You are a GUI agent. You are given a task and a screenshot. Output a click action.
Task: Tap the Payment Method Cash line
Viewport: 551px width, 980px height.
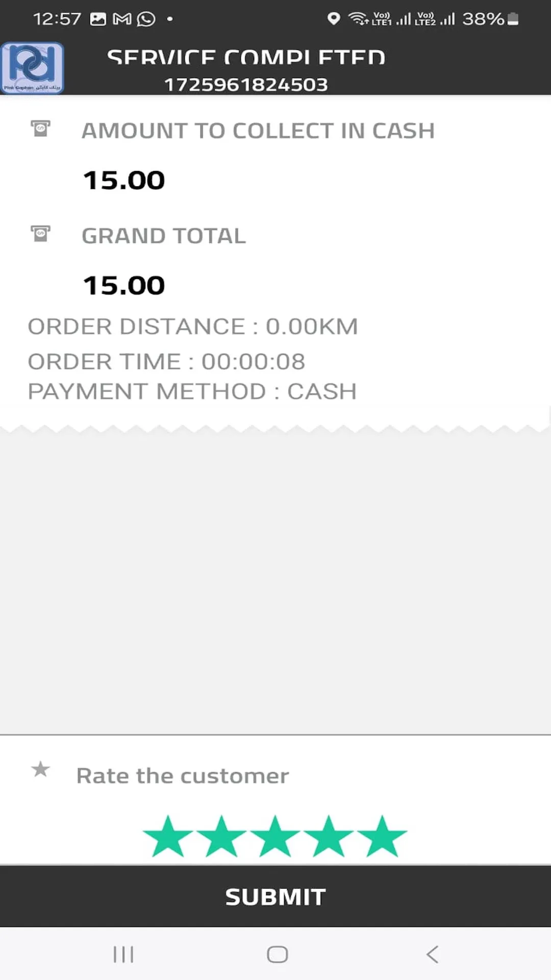click(192, 391)
